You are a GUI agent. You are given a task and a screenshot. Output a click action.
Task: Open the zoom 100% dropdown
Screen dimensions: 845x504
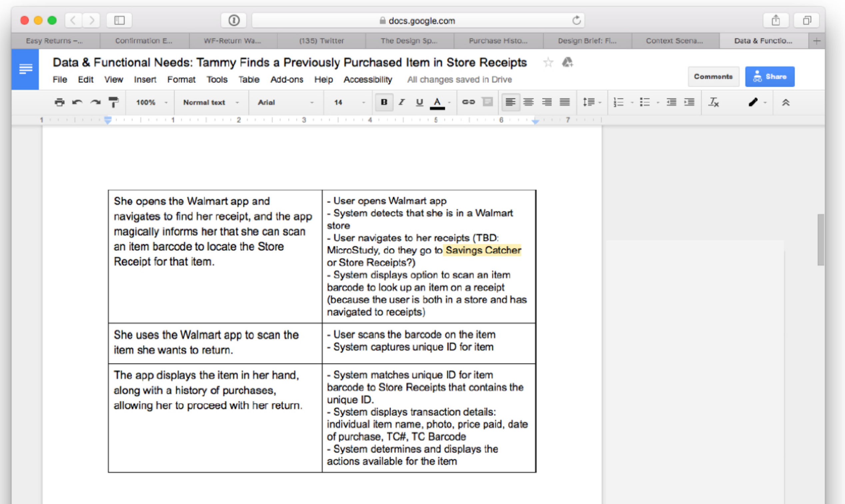[151, 102]
